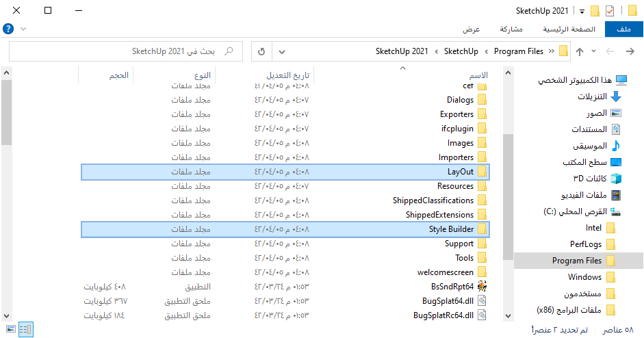
Task: Sort by Name (الاسم) column header
Action: click(479, 75)
